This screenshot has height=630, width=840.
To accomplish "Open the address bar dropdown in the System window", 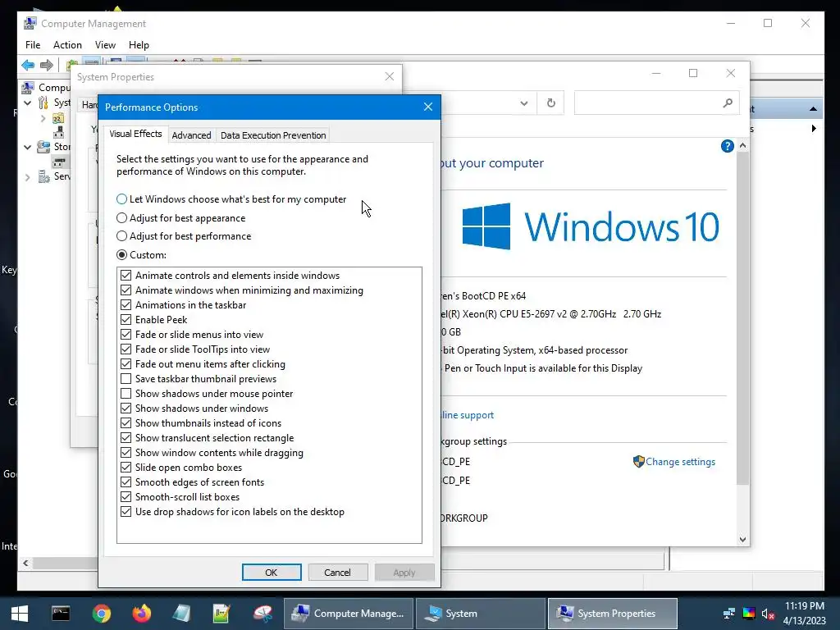I will tap(524, 103).
